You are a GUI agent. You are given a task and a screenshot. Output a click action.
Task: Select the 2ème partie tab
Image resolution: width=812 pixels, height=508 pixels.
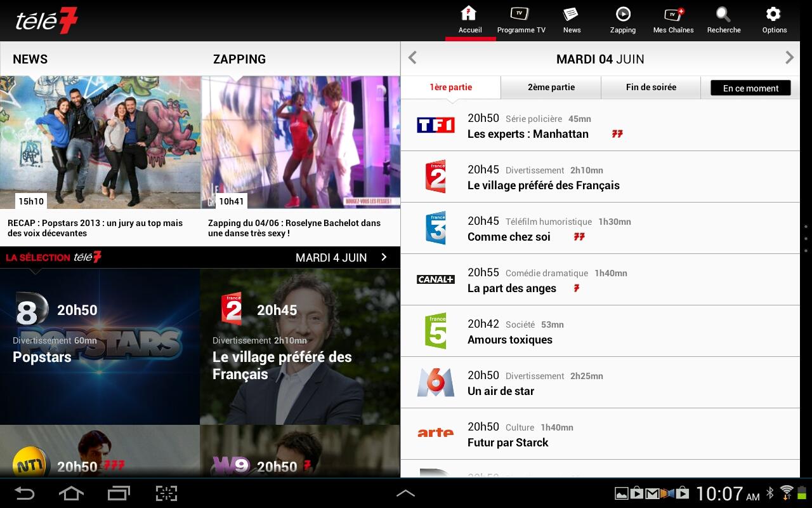point(551,88)
